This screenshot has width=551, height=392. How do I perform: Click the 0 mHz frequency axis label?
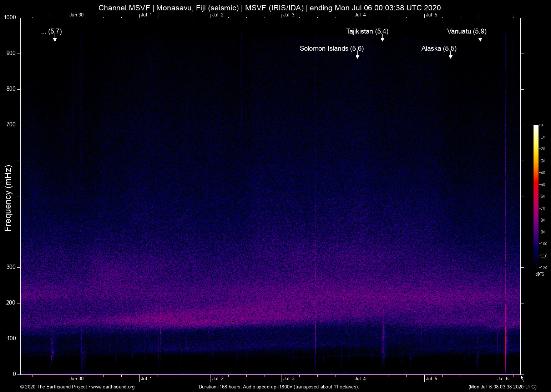point(15,374)
